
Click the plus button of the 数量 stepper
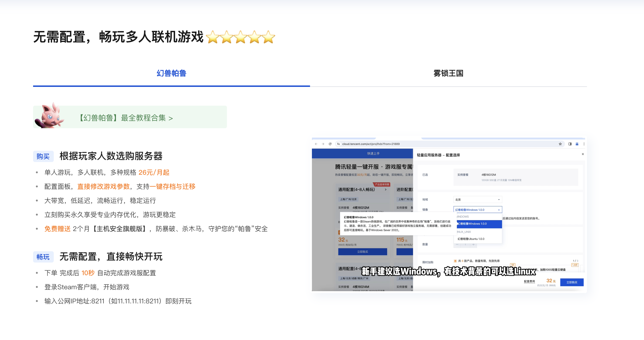coord(473,244)
